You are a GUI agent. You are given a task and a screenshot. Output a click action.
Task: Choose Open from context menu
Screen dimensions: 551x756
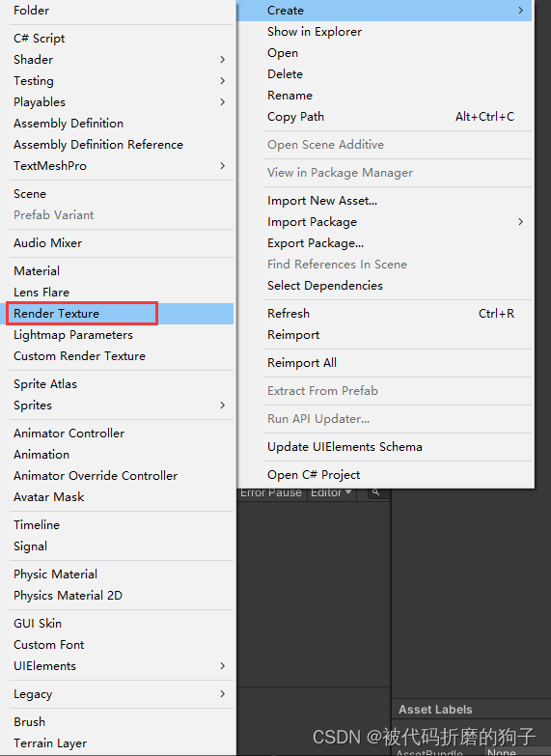click(385, 53)
